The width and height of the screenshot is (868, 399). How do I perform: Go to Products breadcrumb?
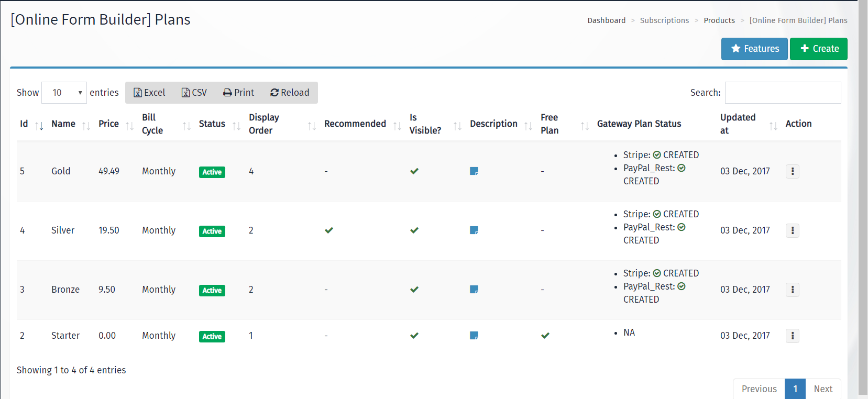pyautogui.click(x=719, y=20)
